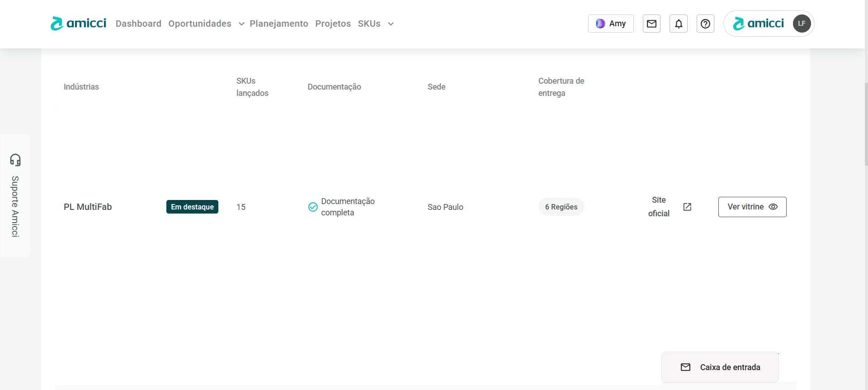
Task: Click the Ver vitrine button
Action: pos(752,207)
